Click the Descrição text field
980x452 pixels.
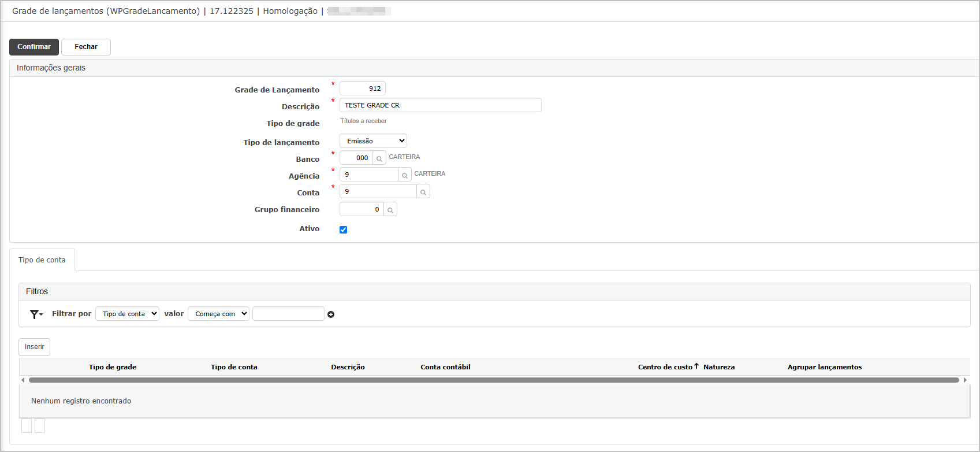point(440,105)
